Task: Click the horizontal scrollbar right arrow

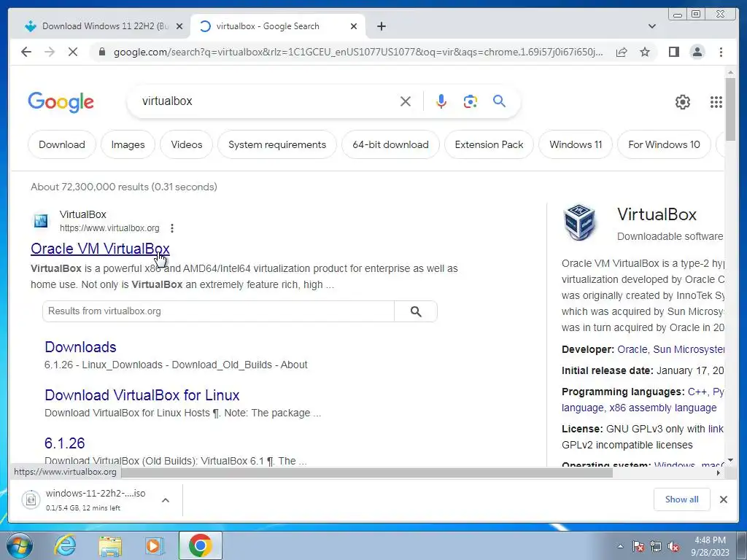Action: coord(719,472)
